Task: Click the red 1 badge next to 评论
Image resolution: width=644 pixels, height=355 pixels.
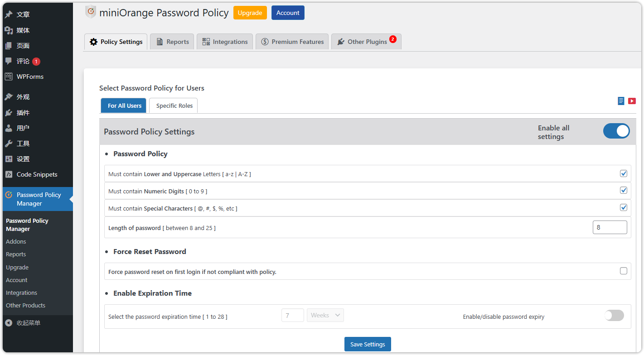Action: point(36,62)
